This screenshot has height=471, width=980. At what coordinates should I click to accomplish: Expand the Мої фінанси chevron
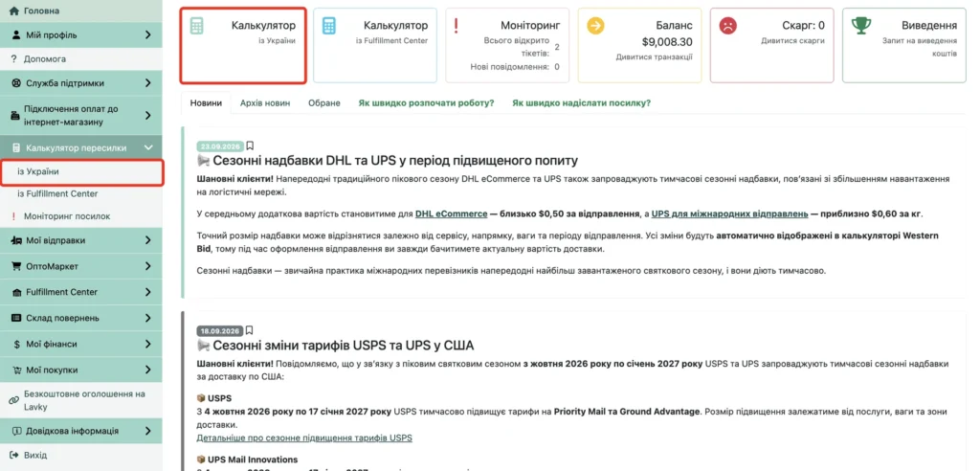pyautogui.click(x=148, y=344)
